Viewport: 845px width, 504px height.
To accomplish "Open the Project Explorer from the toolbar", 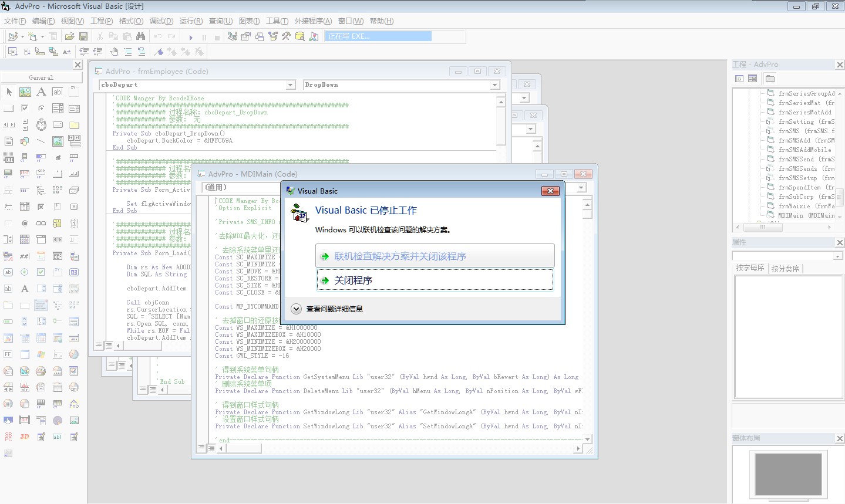I will [x=233, y=36].
